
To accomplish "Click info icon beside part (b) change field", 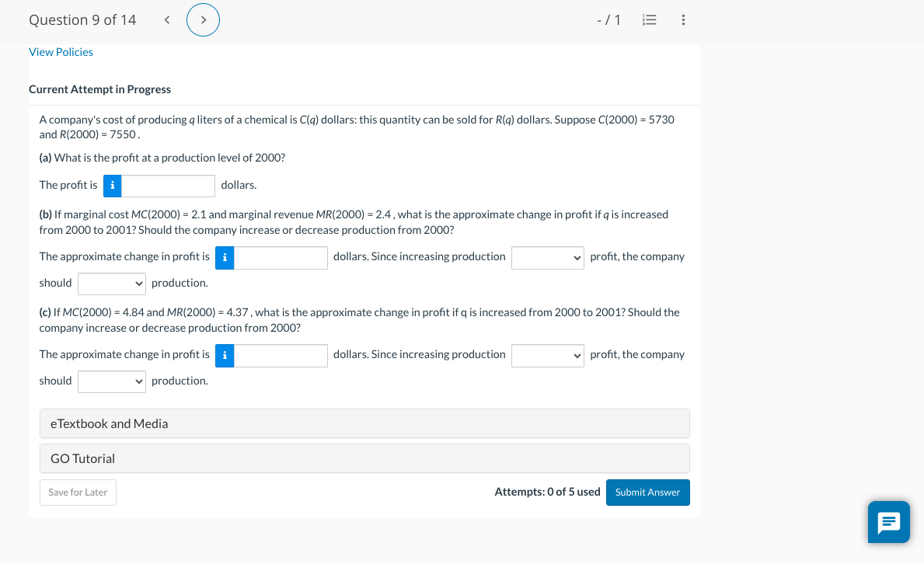I will (225, 258).
